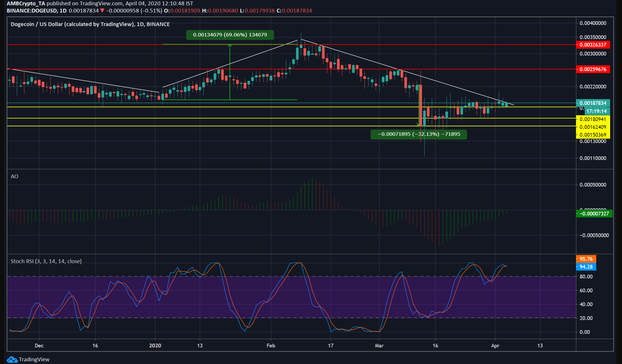Click the 0.00110000 price axis tick
This screenshot has height=364, width=622.
pyautogui.click(x=593, y=158)
